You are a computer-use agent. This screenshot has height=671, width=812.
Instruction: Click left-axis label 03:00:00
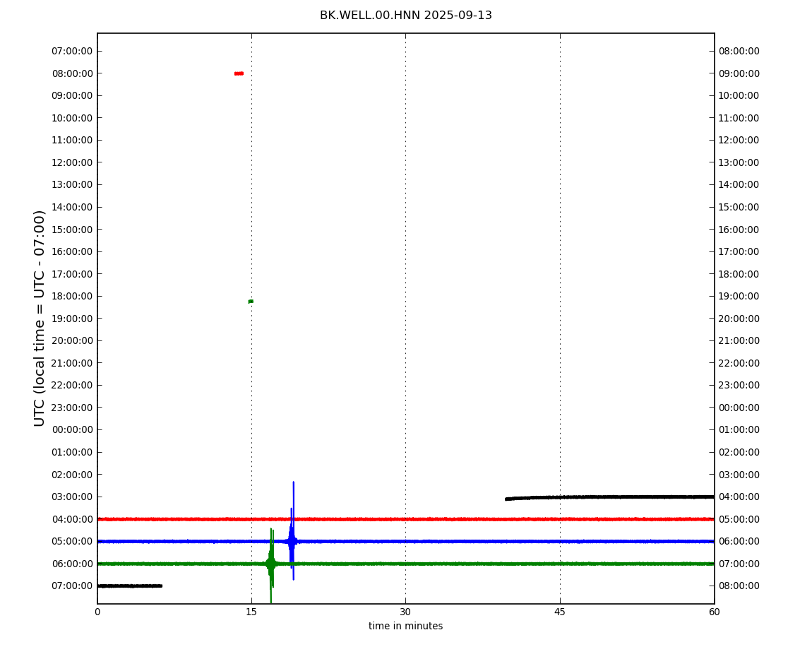tap(73, 497)
